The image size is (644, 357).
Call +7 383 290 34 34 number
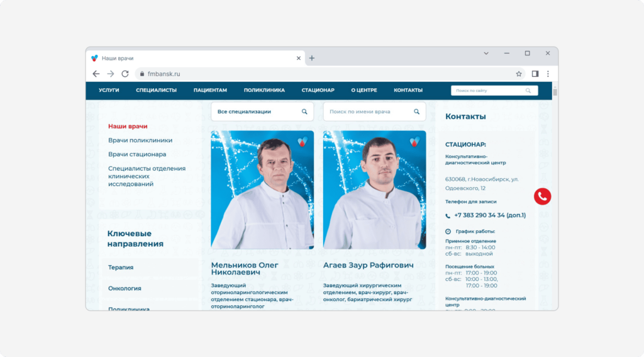coord(490,215)
